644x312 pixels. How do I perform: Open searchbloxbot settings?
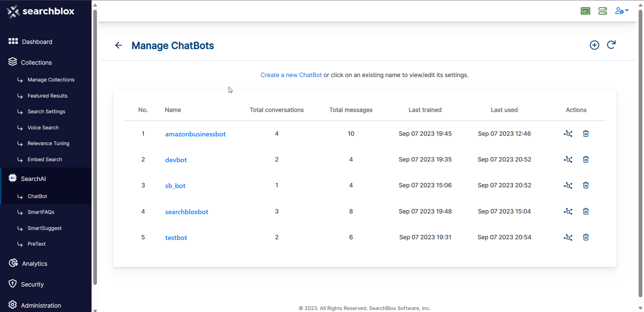(x=186, y=212)
